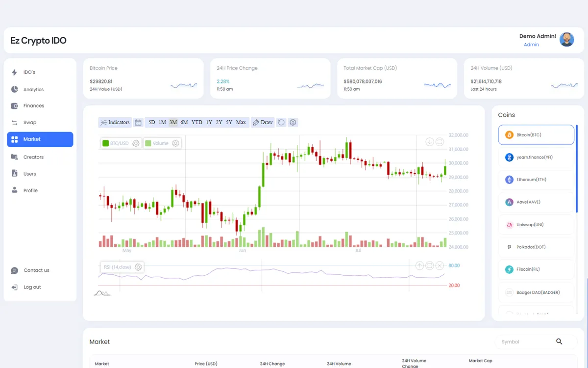The width and height of the screenshot is (588, 368).
Task: Select yearn.finance(YFI) in Coins list
Action: coord(536,157)
